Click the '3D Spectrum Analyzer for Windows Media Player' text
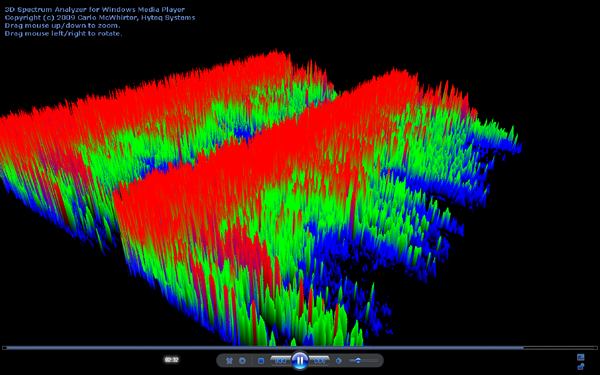The image size is (600, 375). (x=95, y=10)
